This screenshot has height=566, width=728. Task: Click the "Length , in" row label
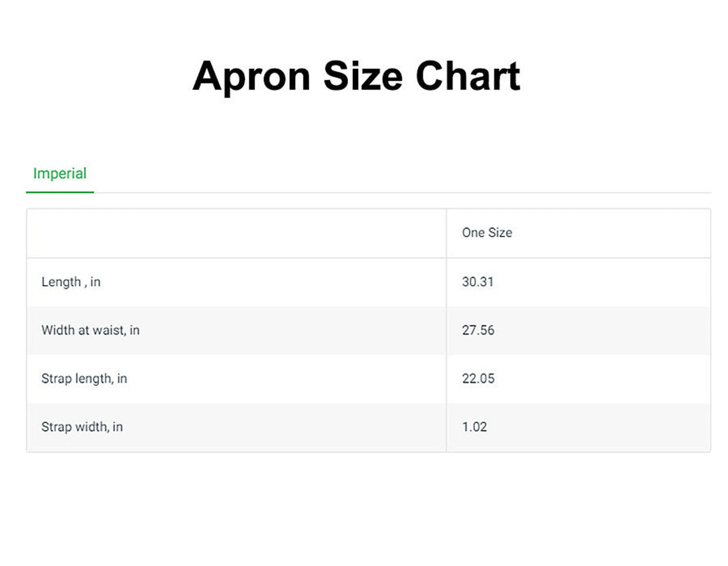[71, 282]
